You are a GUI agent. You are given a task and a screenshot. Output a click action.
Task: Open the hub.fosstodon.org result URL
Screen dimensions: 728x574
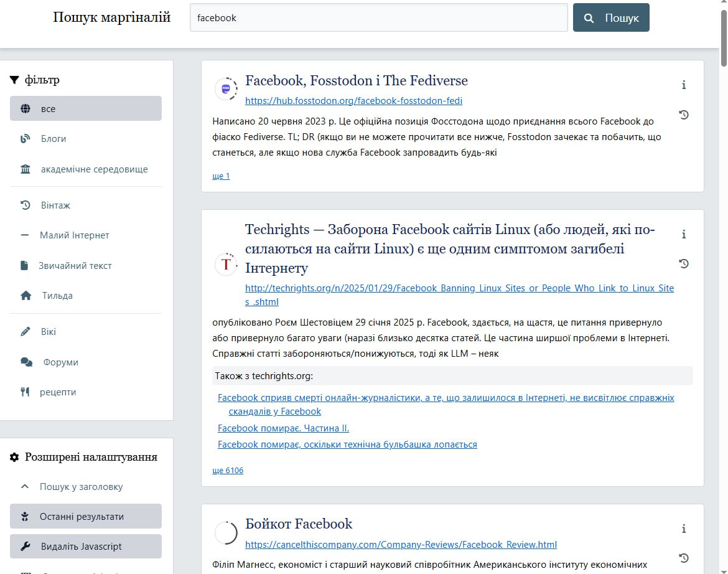(354, 100)
